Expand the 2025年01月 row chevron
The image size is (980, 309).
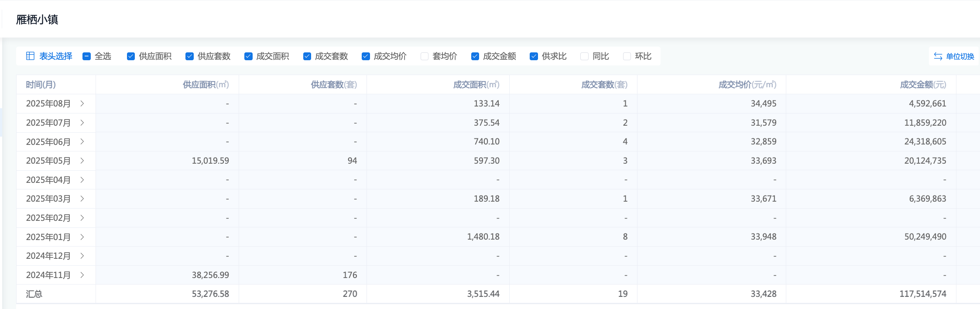pos(82,237)
